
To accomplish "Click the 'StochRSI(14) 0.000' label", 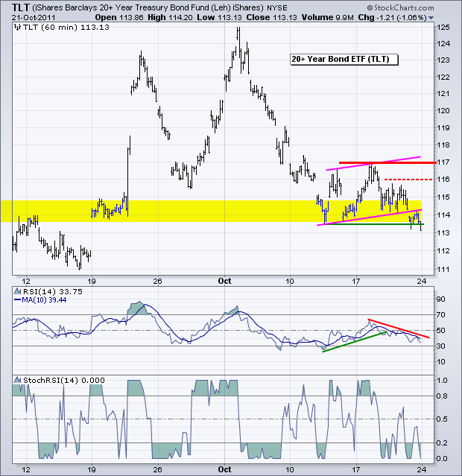I will pyautogui.click(x=64, y=381).
